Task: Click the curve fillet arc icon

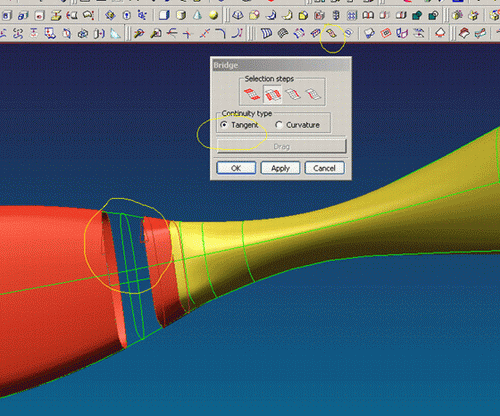Action: [x=220, y=33]
